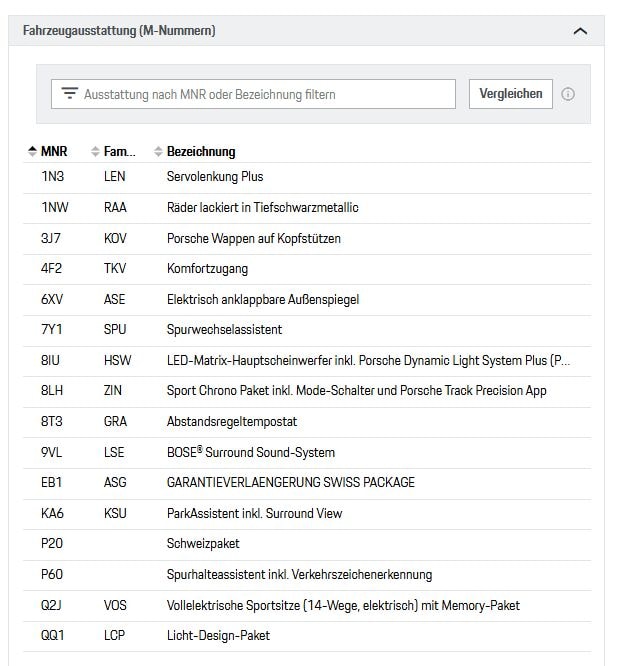
Task: Click the Bezeichnung column header label
Action: tap(201, 152)
